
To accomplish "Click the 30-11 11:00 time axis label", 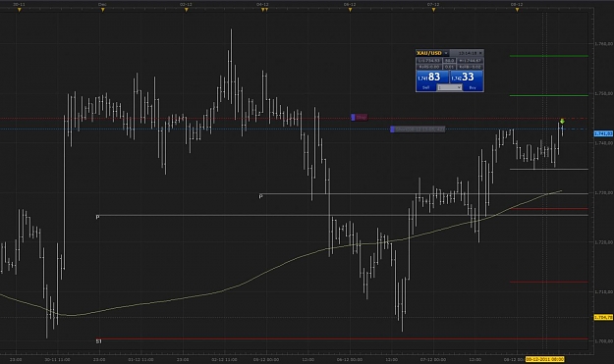I will pos(58,359).
